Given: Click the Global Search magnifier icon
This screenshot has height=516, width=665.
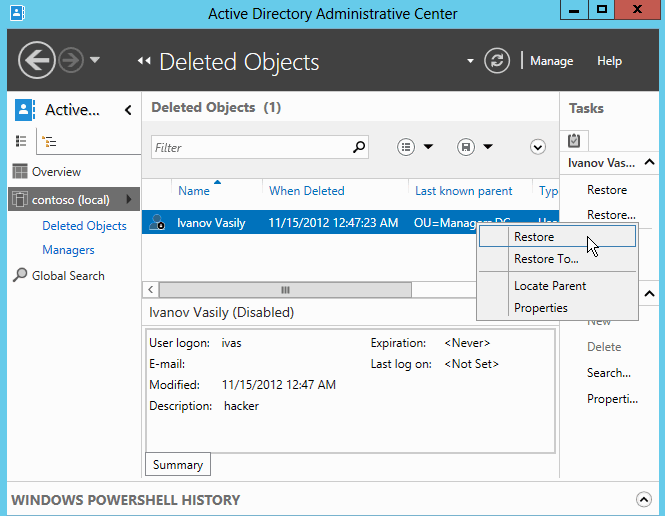Looking at the screenshot, I should coord(20,275).
